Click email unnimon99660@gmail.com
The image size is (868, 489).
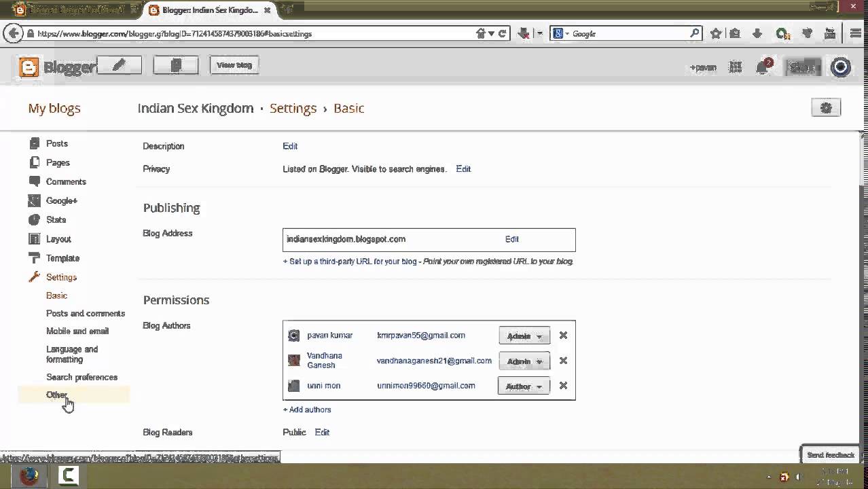426,386
